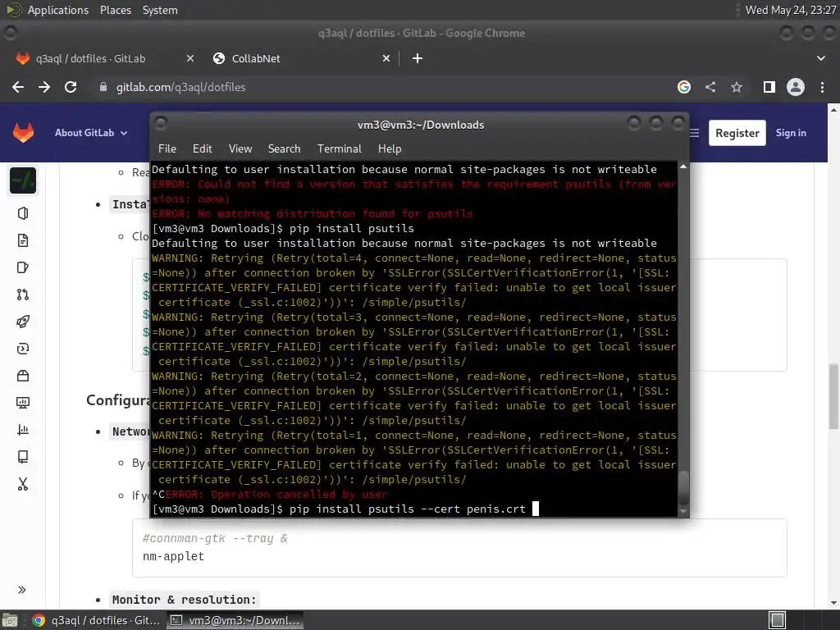840x630 pixels.
Task: Open GitLab hamburger menu beside Register
Action: click(x=694, y=133)
